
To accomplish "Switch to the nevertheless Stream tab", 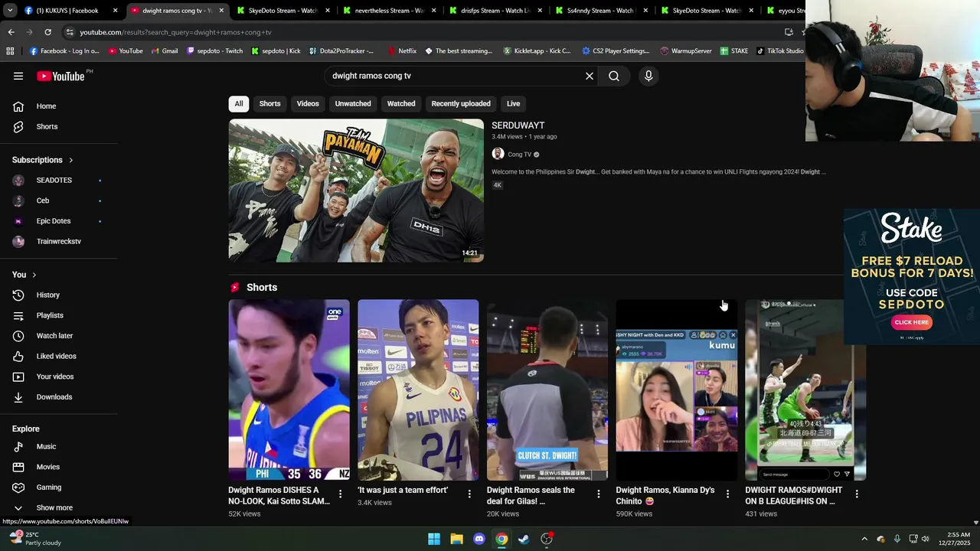I will tap(389, 11).
